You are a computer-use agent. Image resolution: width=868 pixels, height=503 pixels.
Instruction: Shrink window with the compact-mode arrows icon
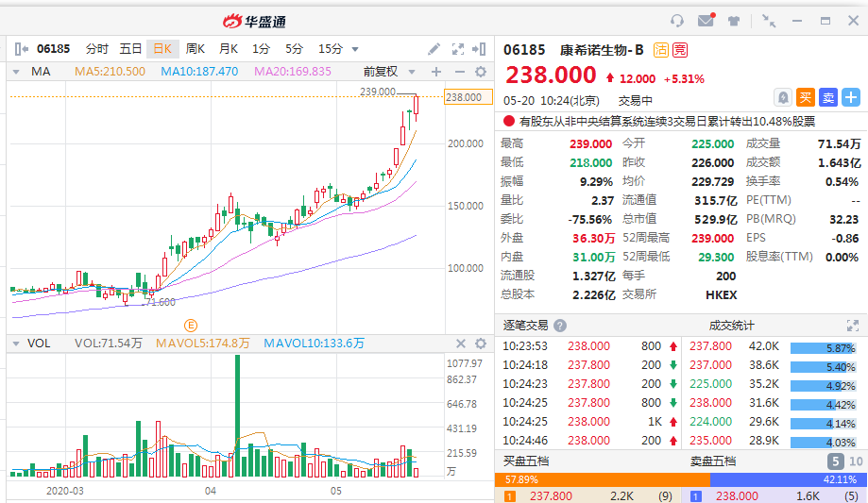click(x=769, y=21)
